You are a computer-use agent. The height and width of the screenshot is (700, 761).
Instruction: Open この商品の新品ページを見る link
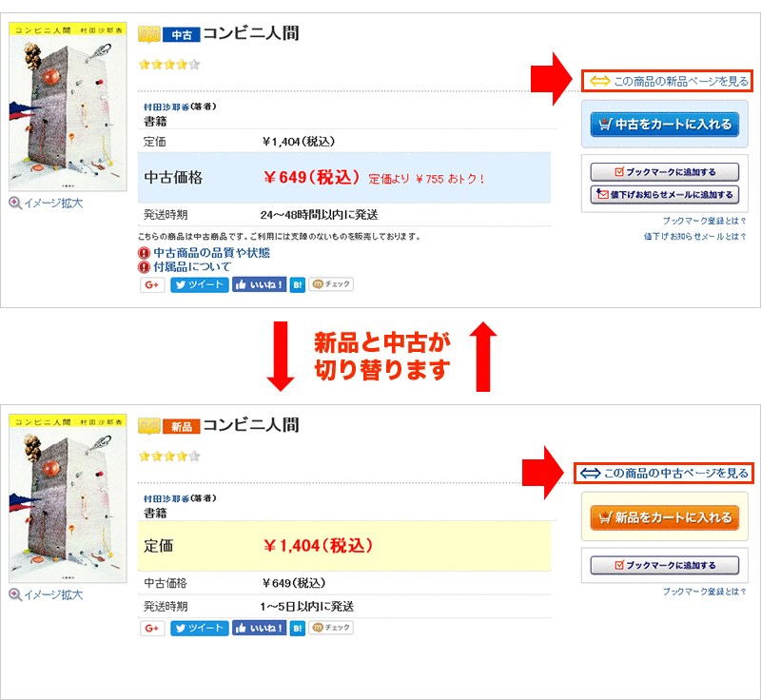(669, 81)
